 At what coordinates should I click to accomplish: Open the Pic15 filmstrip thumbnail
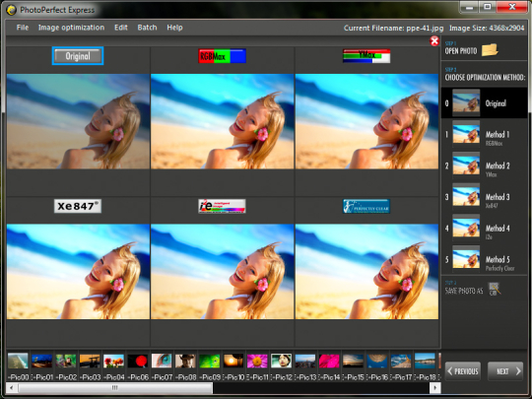(x=353, y=361)
